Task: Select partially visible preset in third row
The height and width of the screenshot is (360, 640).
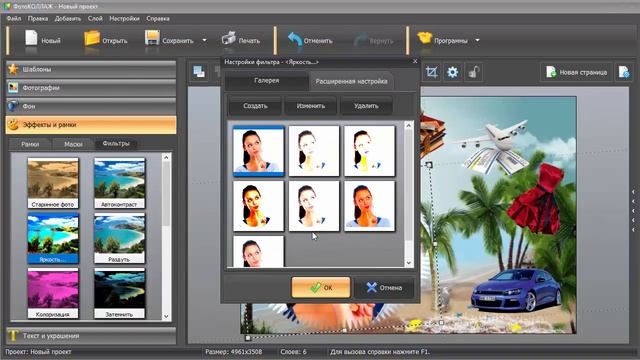Action: coord(258,251)
